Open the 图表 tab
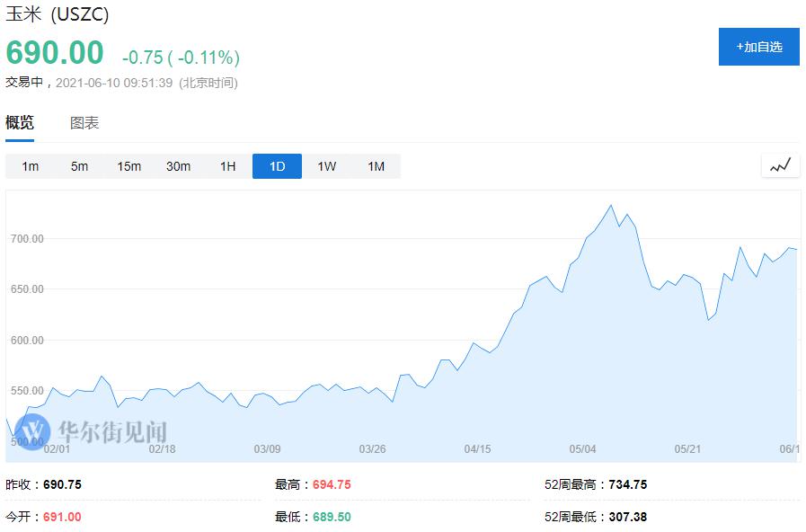 coord(84,123)
